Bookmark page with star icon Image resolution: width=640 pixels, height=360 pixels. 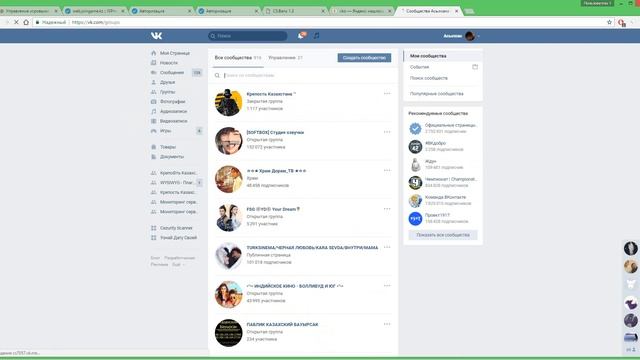point(609,22)
